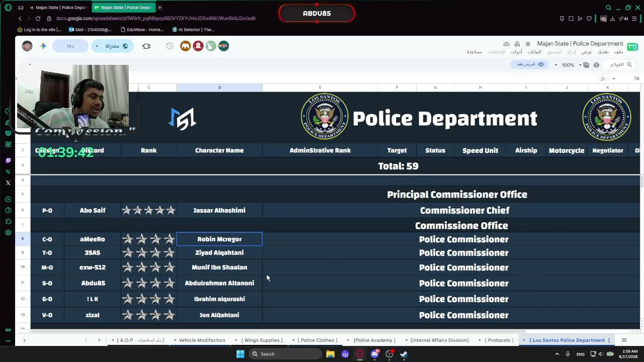Open version history clock icon

pos(170,46)
